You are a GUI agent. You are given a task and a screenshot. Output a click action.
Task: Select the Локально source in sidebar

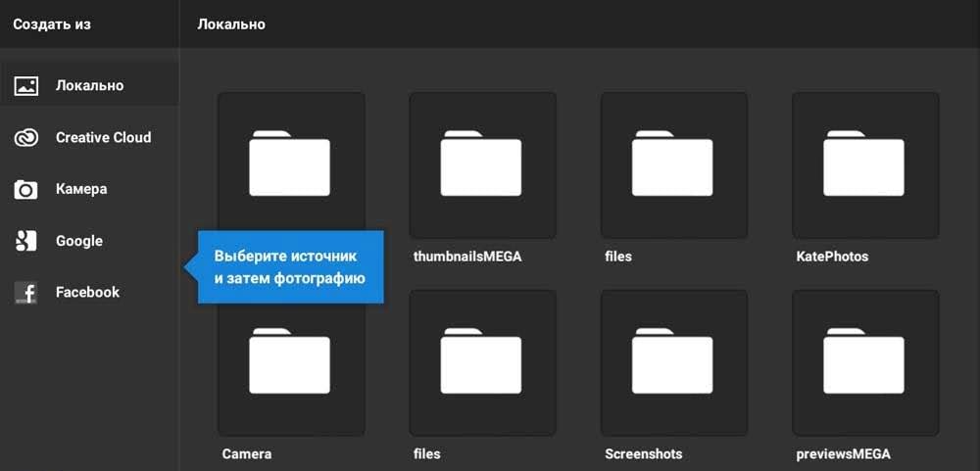[x=89, y=85]
